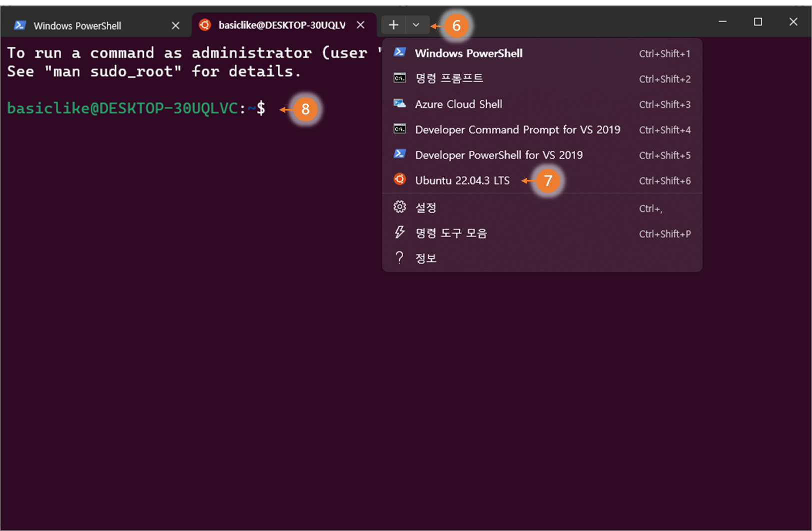This screenshot has height=531, width=812.
Task: Click the PowerShell icon beside Developer PowerShell entry
Action: point(400,154)
